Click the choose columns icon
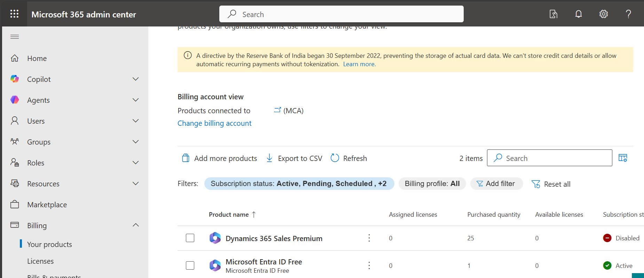This screenshot has width=644, height=278. tap(623, 158)
